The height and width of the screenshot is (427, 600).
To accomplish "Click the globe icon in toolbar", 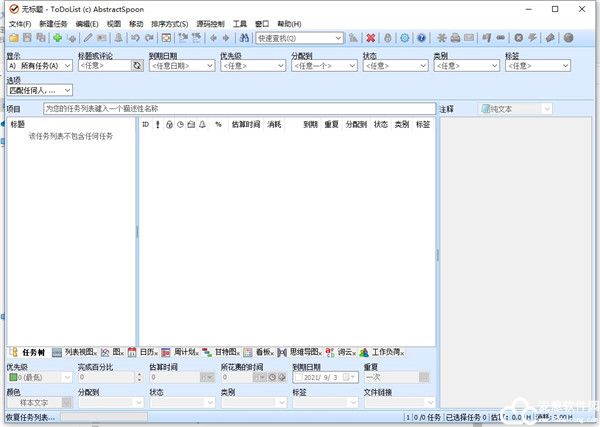I will (x=568, y=38).
